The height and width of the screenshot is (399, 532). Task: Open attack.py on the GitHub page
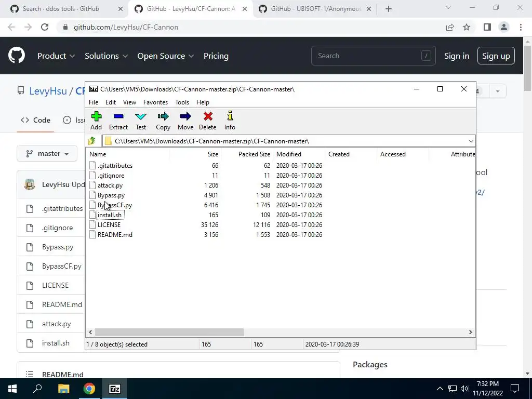tap(56, 324)
